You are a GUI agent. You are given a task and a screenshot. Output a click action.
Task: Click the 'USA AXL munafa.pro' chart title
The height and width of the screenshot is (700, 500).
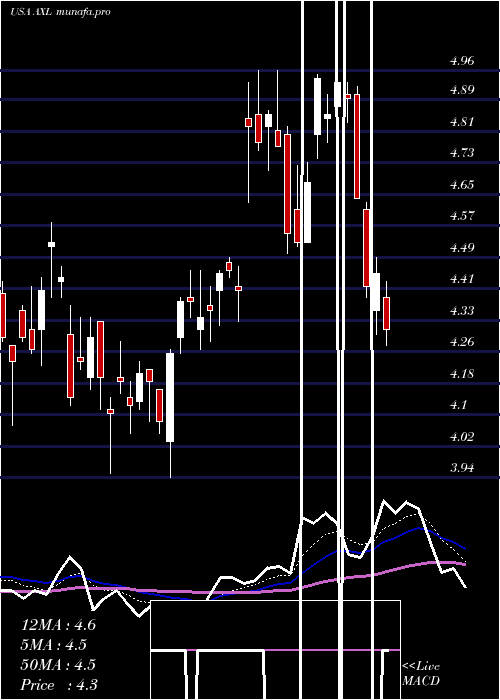tap(60, 12)
